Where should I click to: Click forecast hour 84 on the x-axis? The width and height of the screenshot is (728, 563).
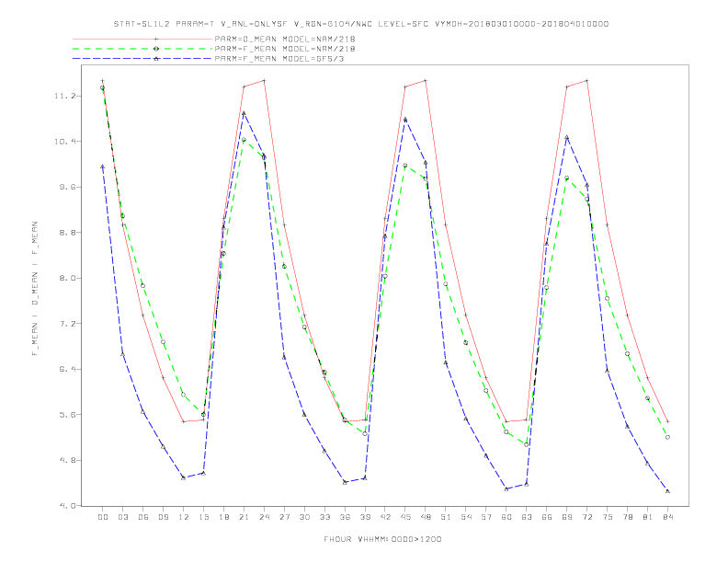(667, 517)
